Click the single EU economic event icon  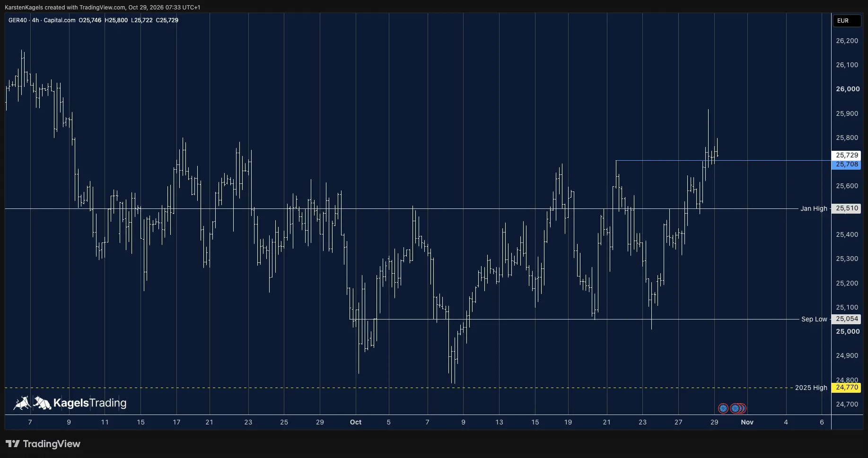pyautogui.click(x=723, y=408)
